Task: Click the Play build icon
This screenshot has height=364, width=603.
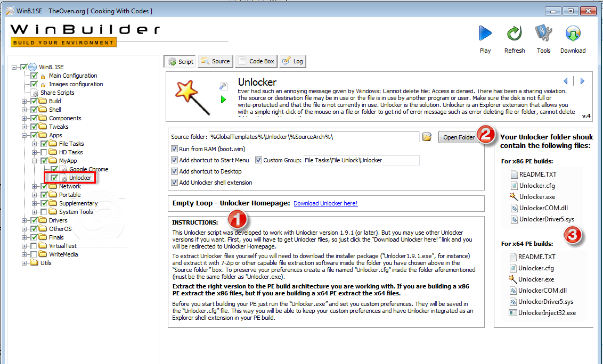Action: click(485, 34)
